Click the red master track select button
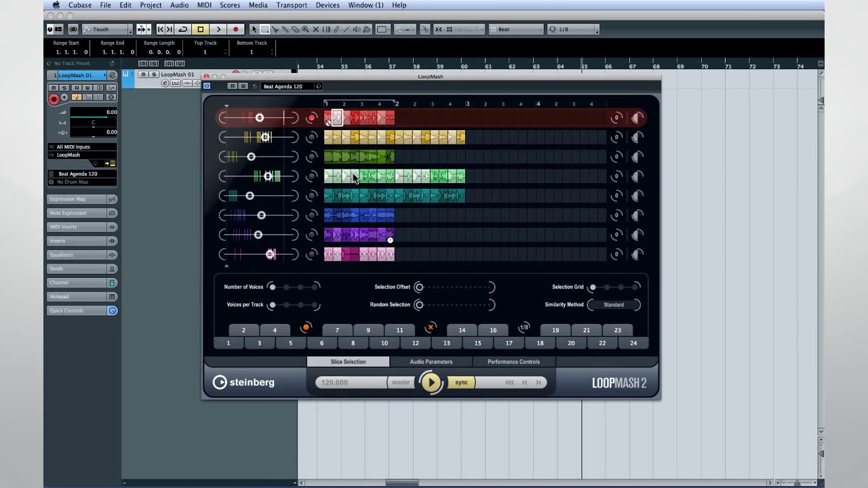868x488 pixels. point(312,118)
